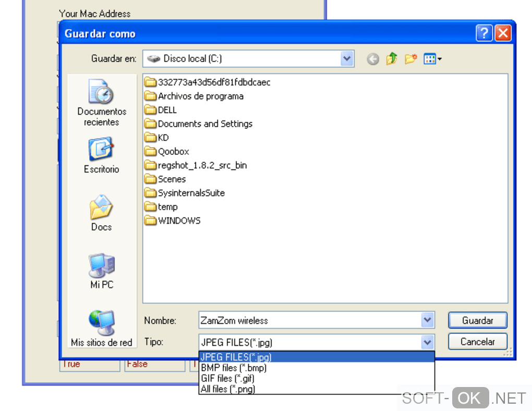Click the False cell in the background window
532x411 pixels.
pos(155,366)
